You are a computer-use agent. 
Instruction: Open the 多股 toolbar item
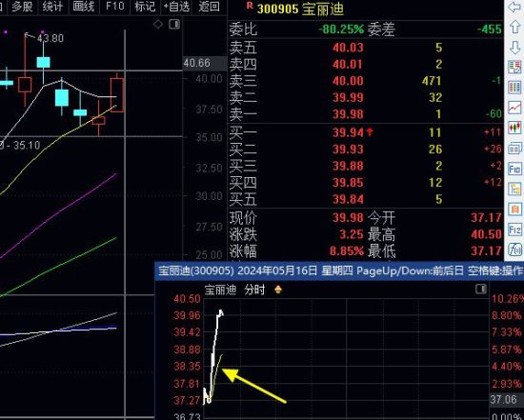(x=22, y=7)
